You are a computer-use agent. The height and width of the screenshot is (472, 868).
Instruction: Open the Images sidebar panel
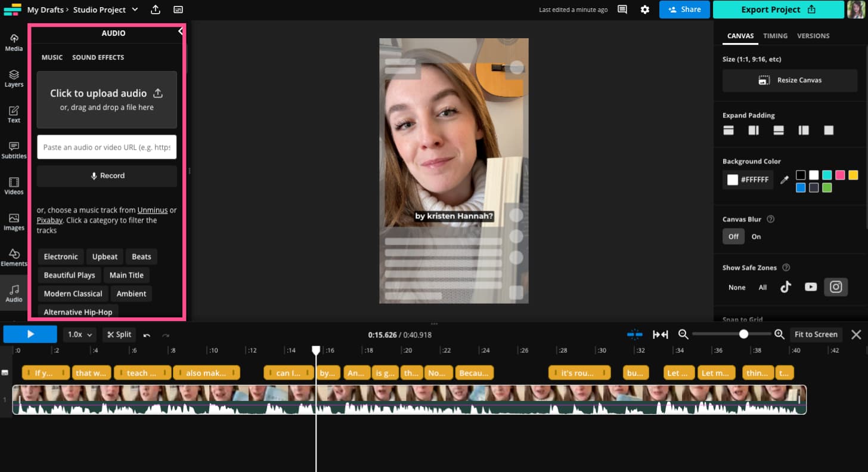(14, 221)
